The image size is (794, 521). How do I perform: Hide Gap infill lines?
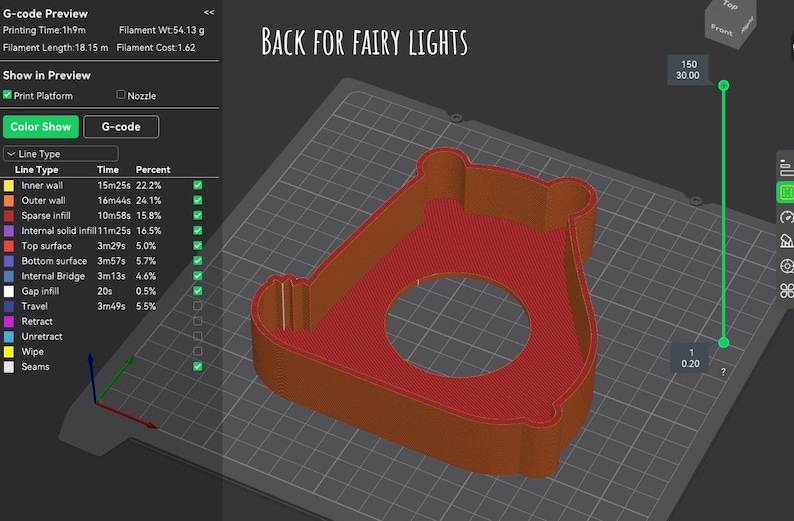coord(197,291)
